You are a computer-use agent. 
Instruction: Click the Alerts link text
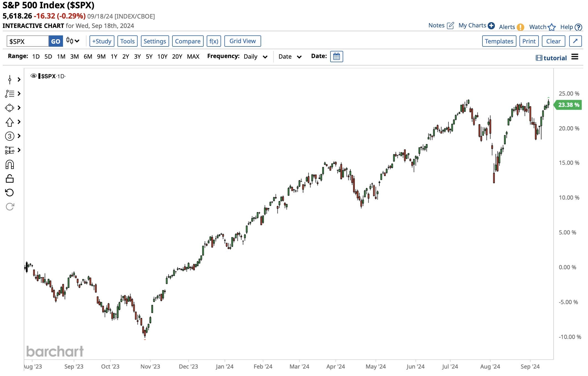click(507, 27)
